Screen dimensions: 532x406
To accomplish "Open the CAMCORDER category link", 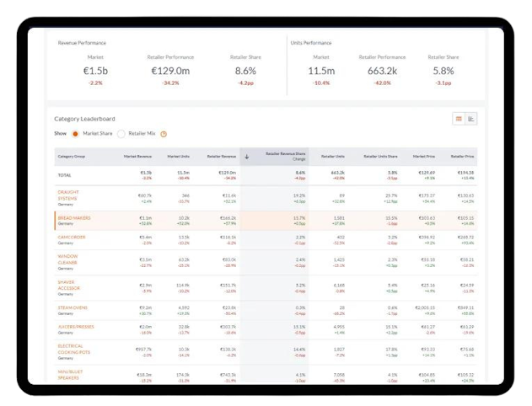I will (x=72, y=237).
